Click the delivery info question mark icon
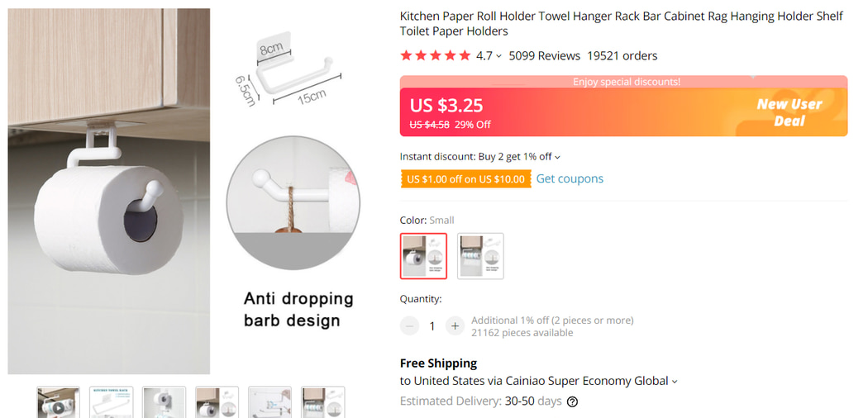The width and height of the screenshot is (868, 418). [572, 401]
